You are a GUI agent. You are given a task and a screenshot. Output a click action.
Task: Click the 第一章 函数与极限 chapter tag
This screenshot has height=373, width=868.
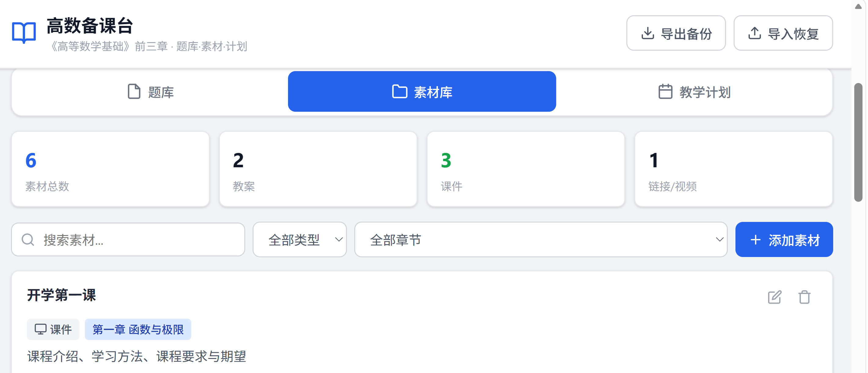[138, 329]
